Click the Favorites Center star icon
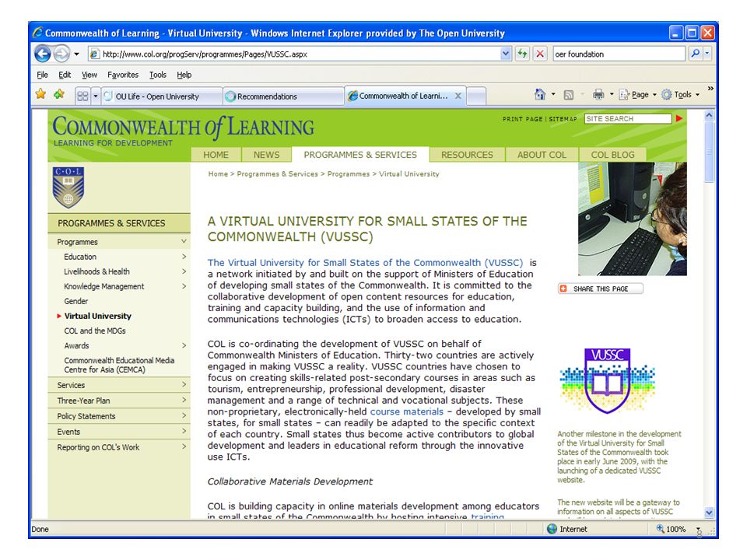This screenshot has width=747, height=560. coord(41,94)
